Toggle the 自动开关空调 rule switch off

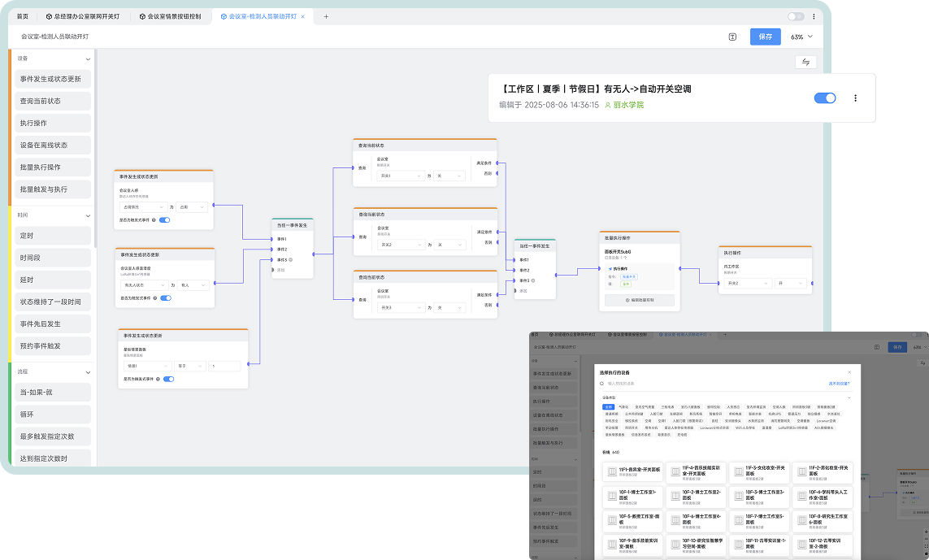[x=824, y=98]
